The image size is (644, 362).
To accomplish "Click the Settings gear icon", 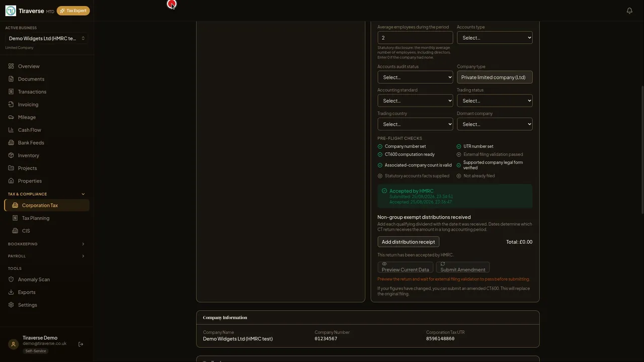I will coord(11,305).
